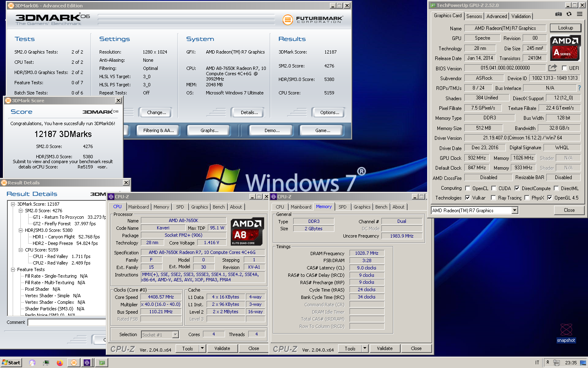Open Mainboard tab in CPU-Z processor window

coord(138,207)
